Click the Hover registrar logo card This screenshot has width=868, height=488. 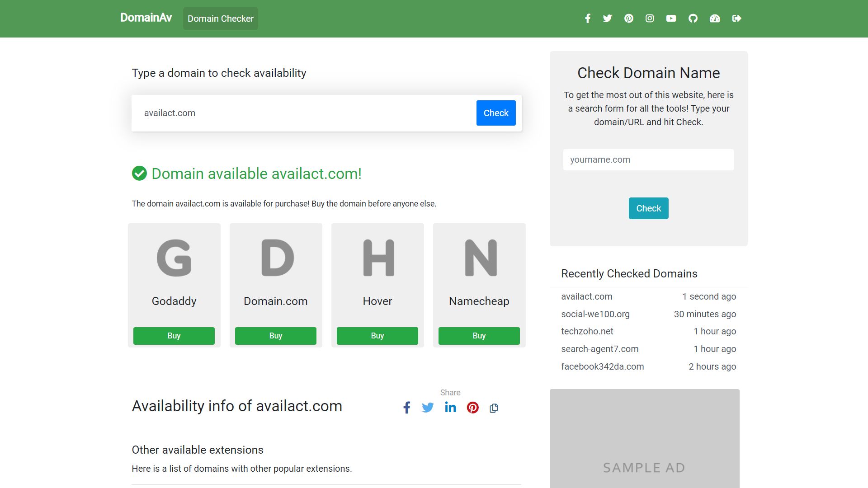(x=377, y=271)
